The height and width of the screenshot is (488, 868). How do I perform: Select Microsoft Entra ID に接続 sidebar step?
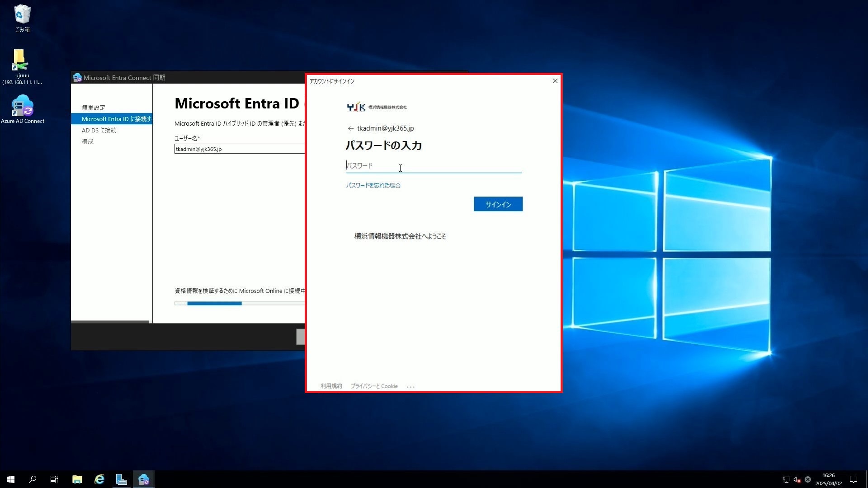pyautogui.click(x=112, y=119)
